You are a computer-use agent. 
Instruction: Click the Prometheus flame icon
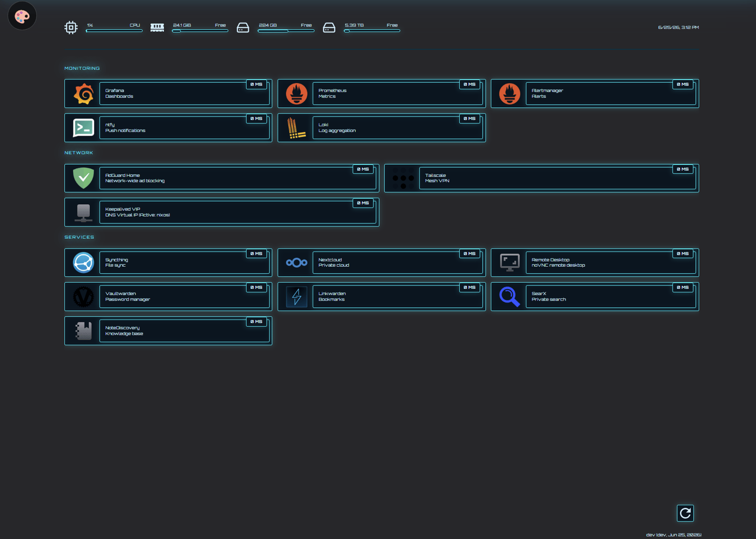[297, 94]
